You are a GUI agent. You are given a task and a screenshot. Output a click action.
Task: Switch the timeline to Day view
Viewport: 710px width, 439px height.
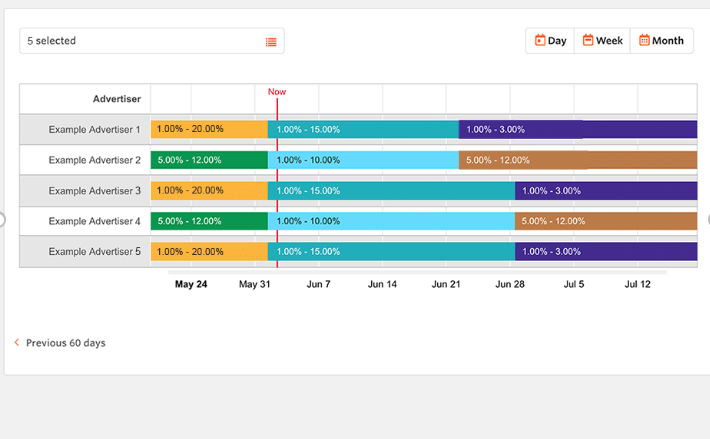pos(551,41)
